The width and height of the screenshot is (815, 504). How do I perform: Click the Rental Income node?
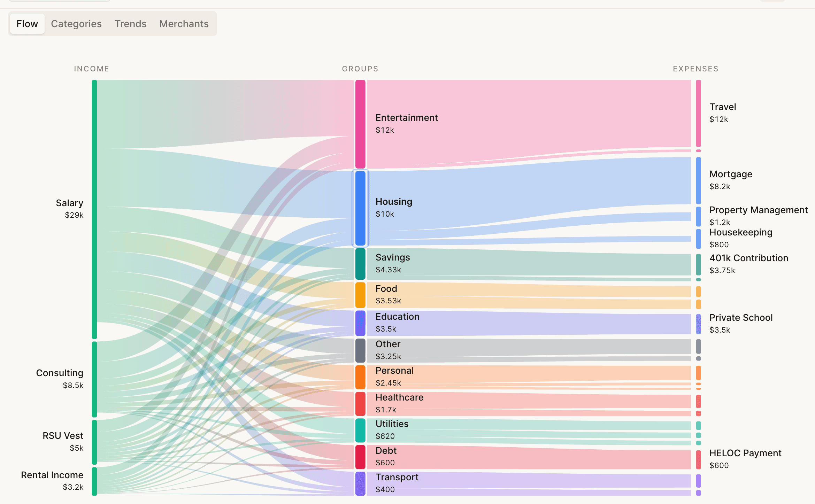click(x=94, y=481)
